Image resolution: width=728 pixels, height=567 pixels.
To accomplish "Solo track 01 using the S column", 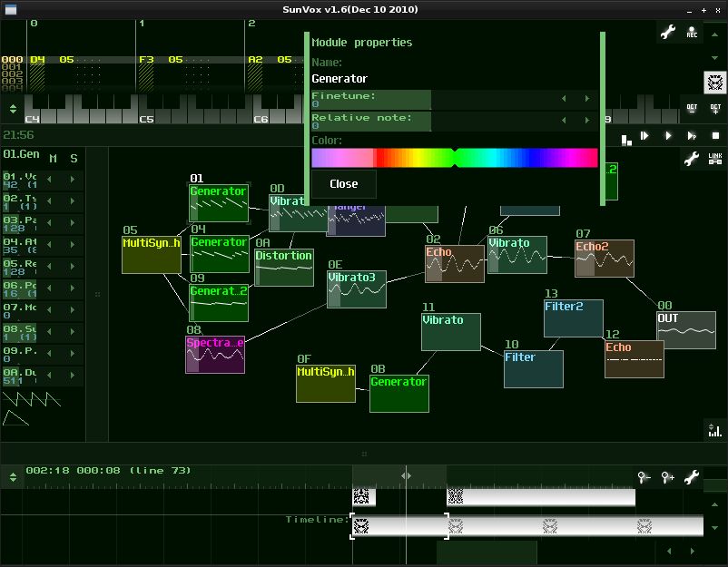I will [x=73, y=158].
